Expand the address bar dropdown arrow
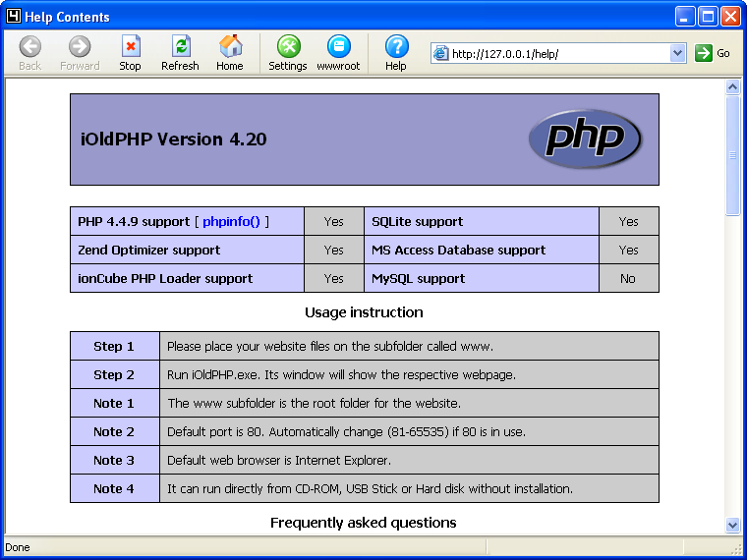 pos(677,53)
